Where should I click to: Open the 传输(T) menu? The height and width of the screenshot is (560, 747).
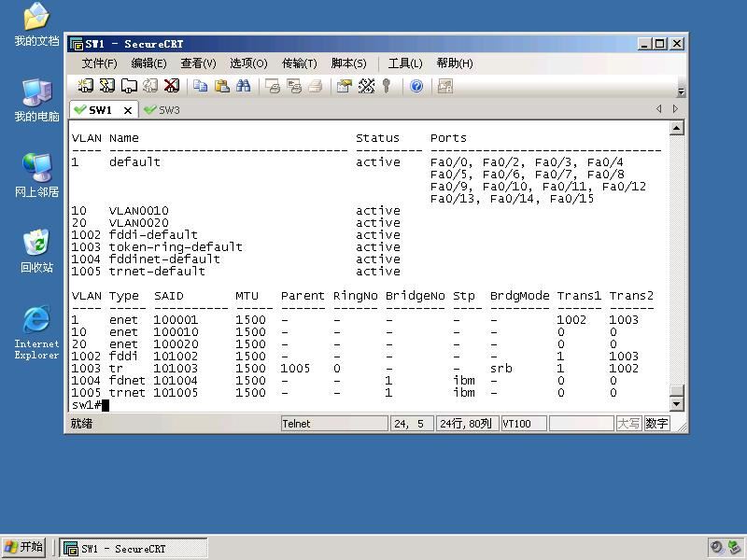click(299, 63)
